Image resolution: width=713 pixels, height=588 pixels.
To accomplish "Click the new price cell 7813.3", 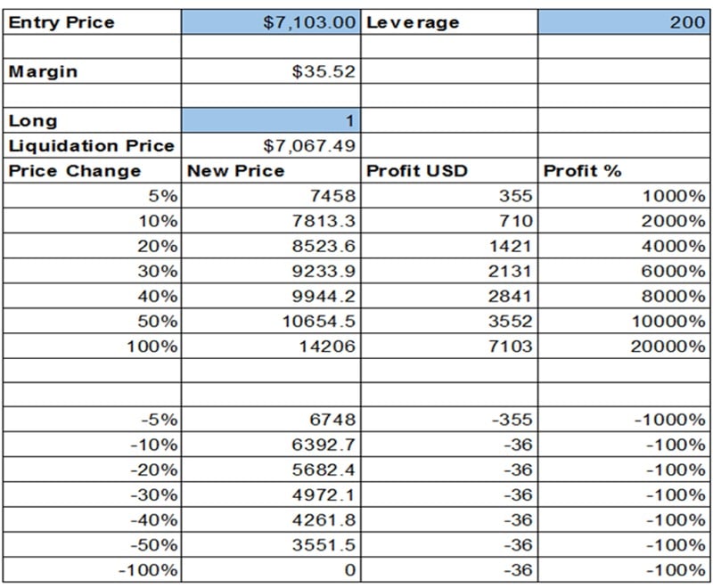I will (x=270, y=220).
